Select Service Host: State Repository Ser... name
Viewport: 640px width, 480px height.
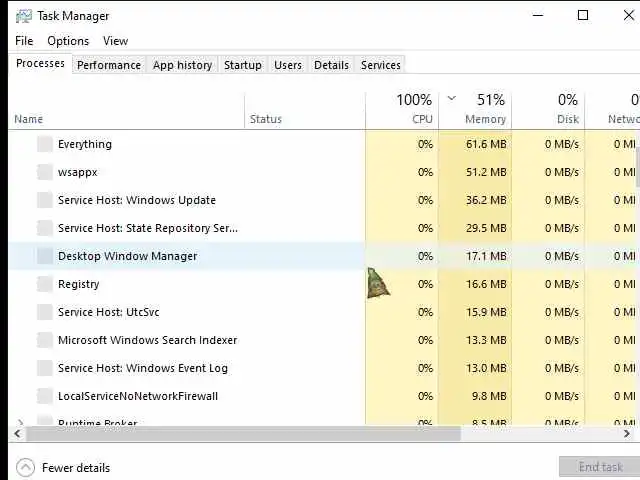click(x=148, y=228)
